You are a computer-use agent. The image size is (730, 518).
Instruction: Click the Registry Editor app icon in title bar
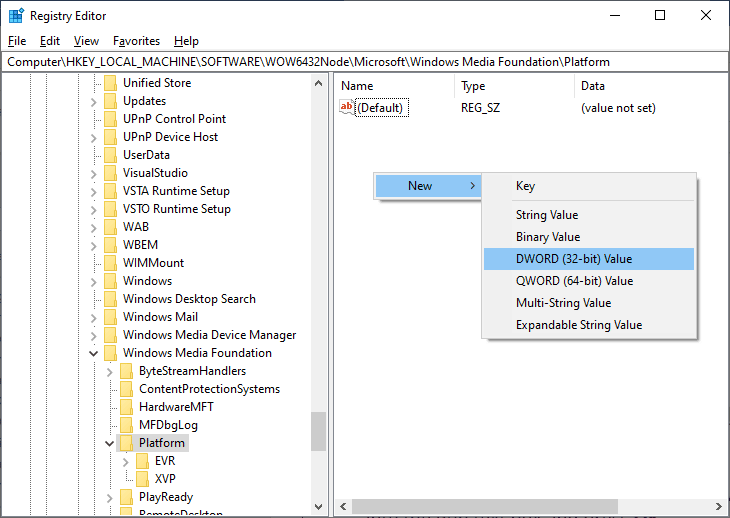point(16,15)
